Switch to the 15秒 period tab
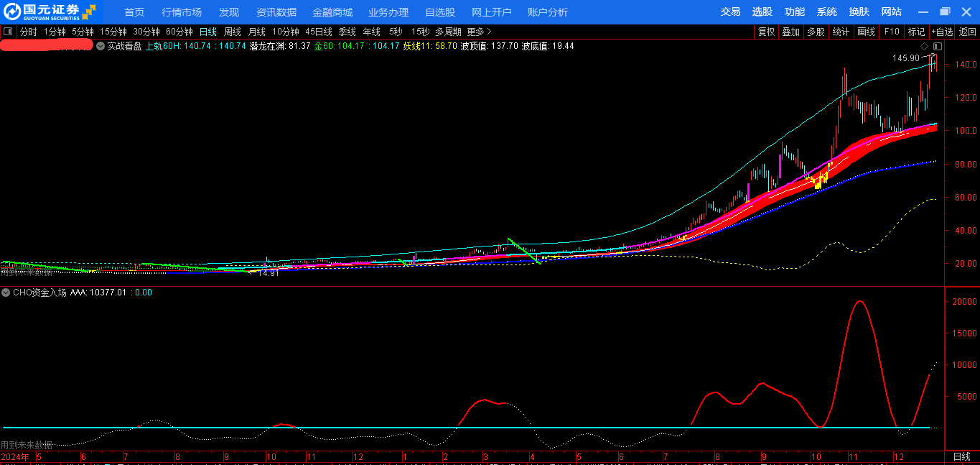Screen dimensions: 980x465 (x=420, y=32)
